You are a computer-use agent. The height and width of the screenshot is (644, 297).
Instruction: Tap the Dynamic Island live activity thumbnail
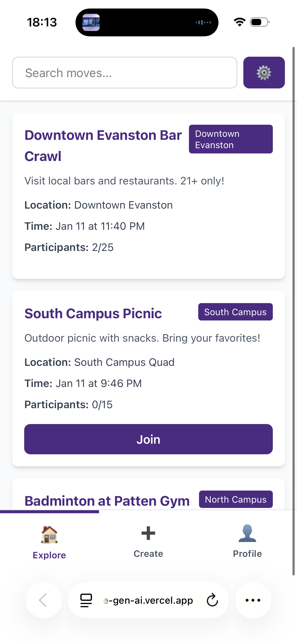click(91, 22)
